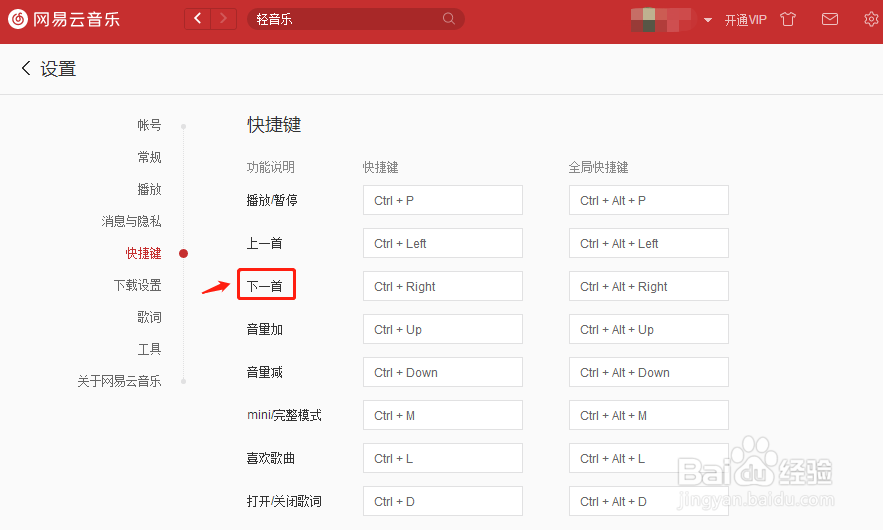The image size is (883, 530).
Task: Edit the 上一首 shortcut Ctrl + Left
Action: pos(443,243)
